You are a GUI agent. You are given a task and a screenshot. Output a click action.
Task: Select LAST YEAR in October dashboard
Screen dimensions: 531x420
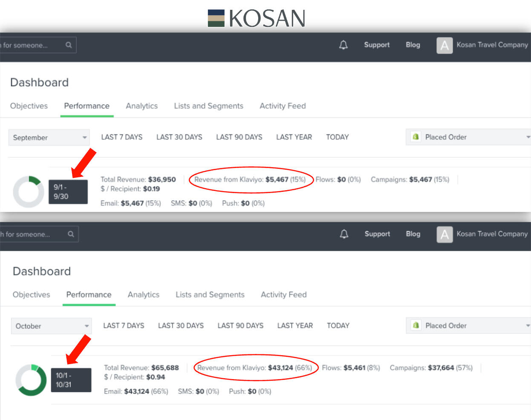point(295,326)
